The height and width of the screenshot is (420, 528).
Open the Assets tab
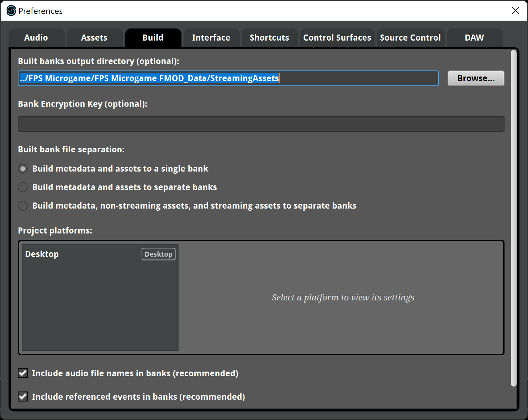95,38
